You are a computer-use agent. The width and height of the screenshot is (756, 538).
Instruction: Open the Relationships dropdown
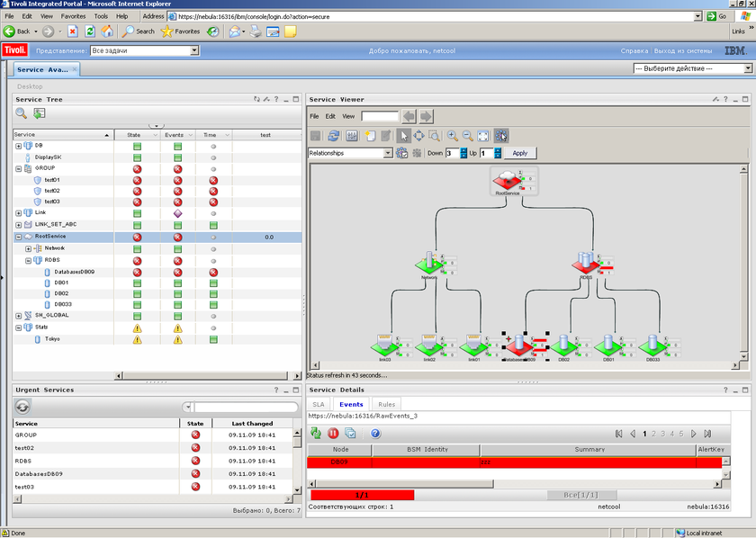tap(388, 153)
